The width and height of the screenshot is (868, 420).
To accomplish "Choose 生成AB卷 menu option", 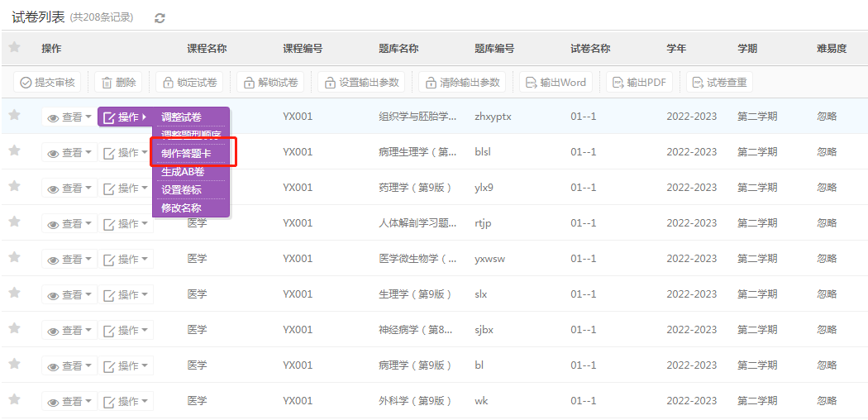I will [183, 172].
